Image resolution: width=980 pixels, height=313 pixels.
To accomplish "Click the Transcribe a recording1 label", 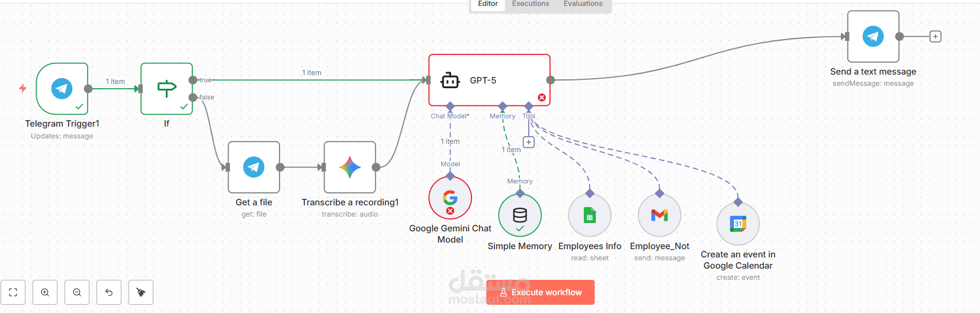I will click(350, 202).
